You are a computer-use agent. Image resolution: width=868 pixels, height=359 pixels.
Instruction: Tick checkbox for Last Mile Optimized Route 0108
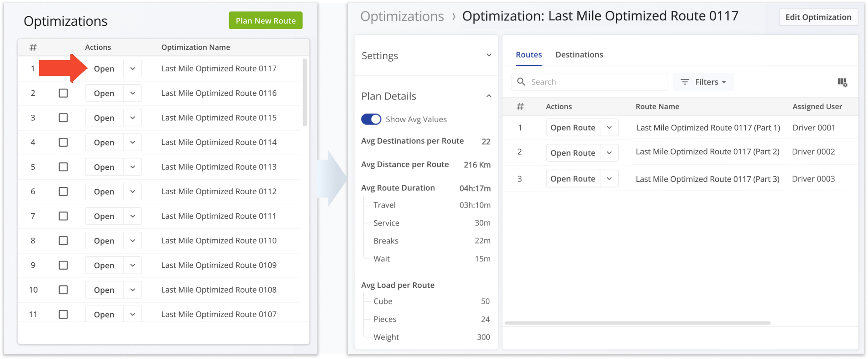tap(63, 290)
